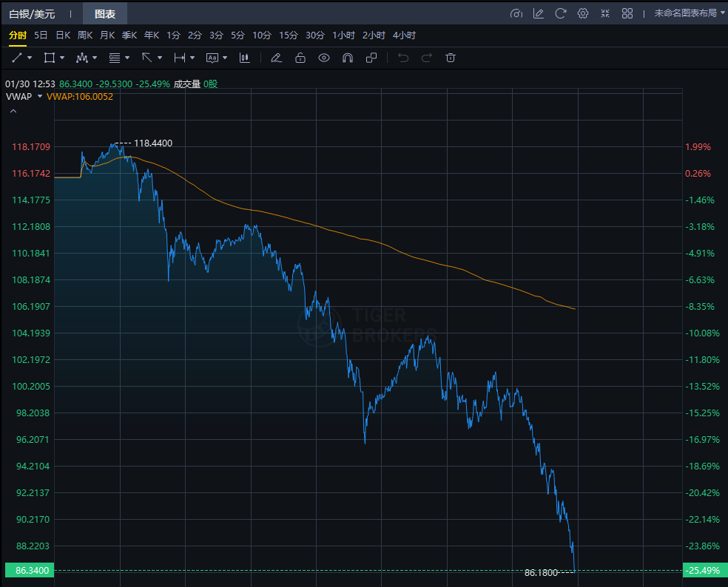The height and width of the screenshot is (587, 728).
Task: Click the 白银/美元 symbol name
Action: coord(32,13)
